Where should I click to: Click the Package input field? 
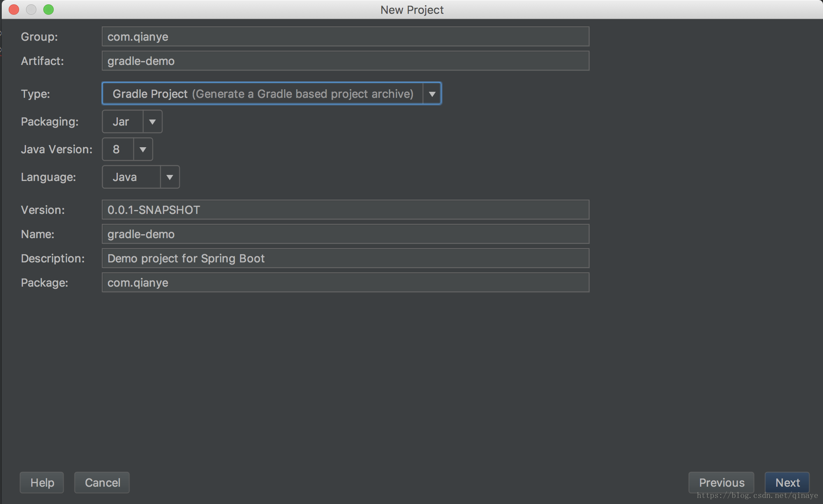click(345, 283)
